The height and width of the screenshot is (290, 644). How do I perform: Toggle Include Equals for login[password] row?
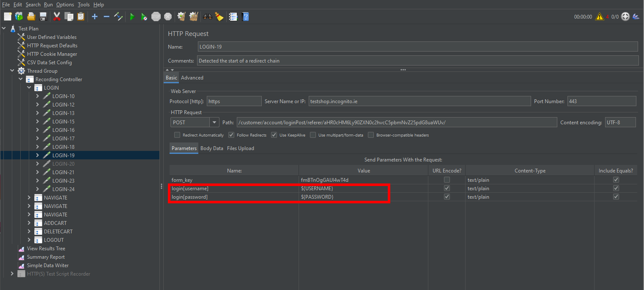(x=616, y=197)
